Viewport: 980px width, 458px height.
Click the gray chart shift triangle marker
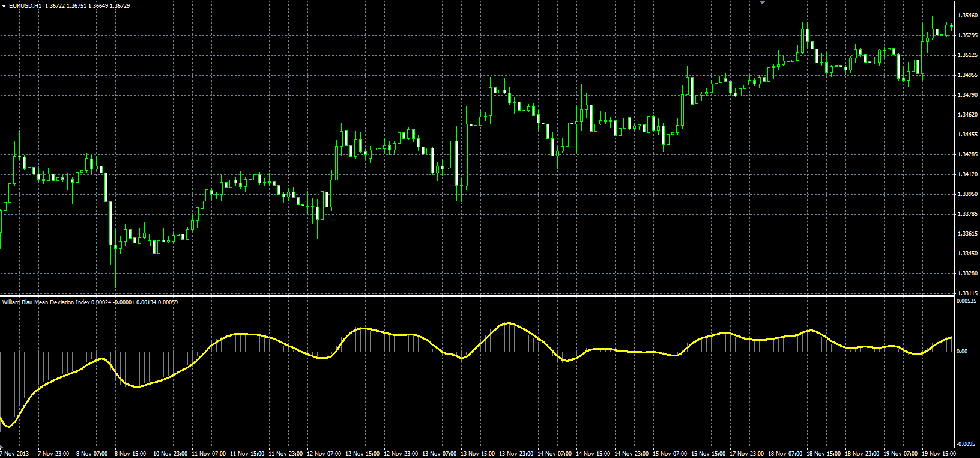(762, 2)
